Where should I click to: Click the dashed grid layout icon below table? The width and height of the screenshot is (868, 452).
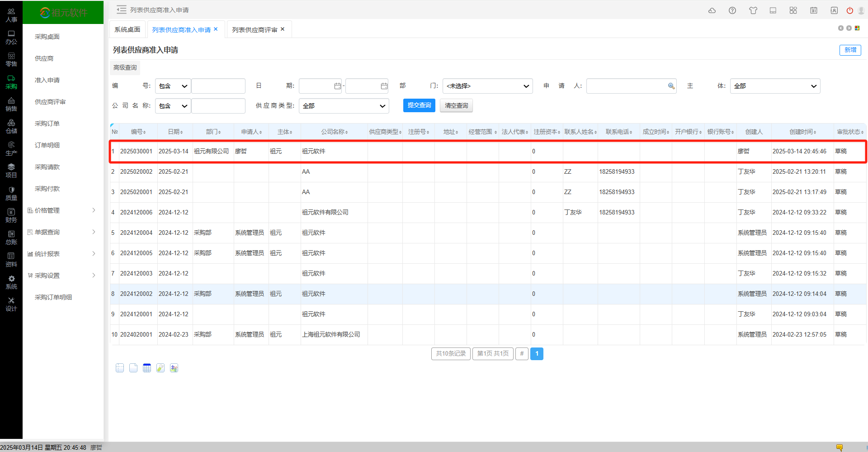pyautogui.click(x=120, y=368)
